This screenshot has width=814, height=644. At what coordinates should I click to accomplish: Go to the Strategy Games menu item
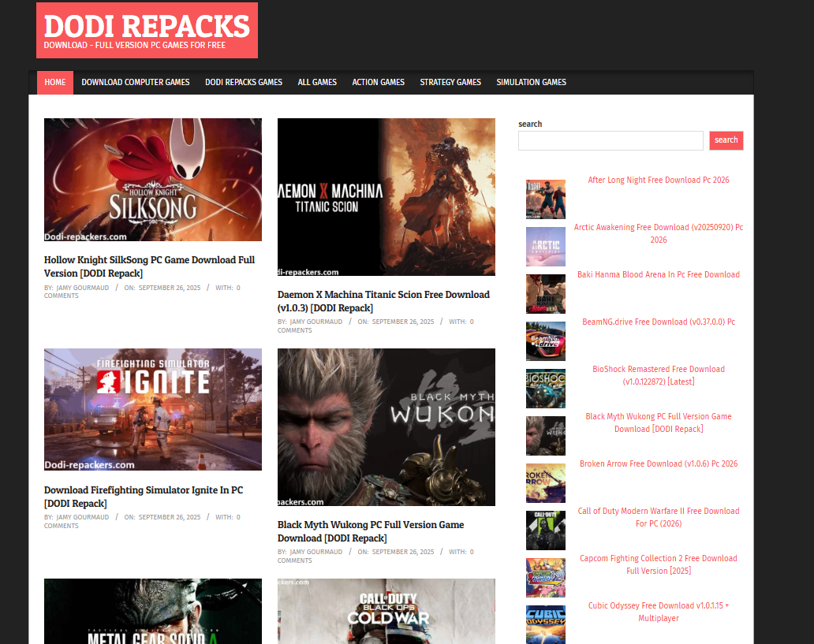point(450,82)
